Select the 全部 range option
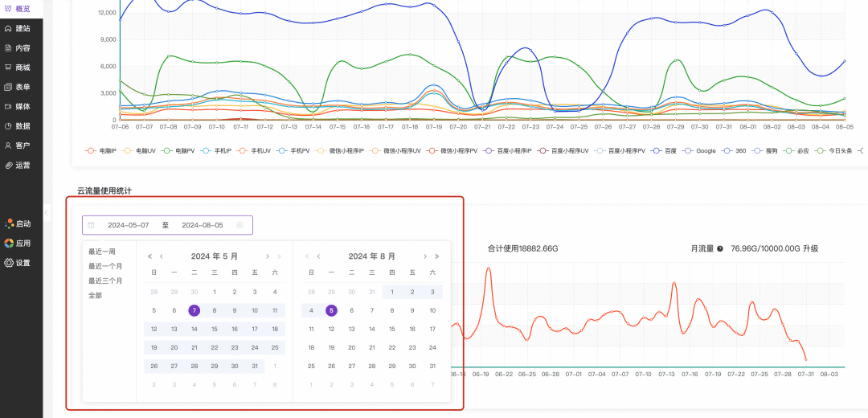 click(96, 296)
